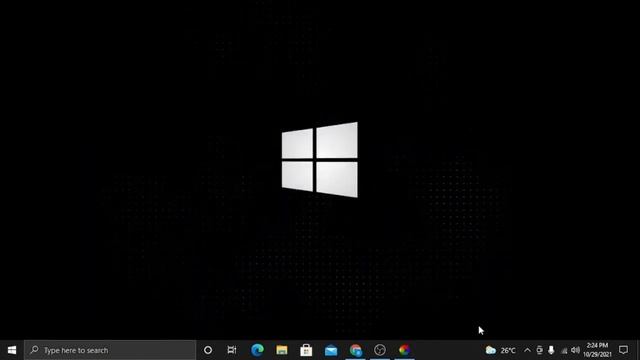Screen dimensions: 640x360
Task: Open File Explorer from the taskbar
Action: coord(282,350)
